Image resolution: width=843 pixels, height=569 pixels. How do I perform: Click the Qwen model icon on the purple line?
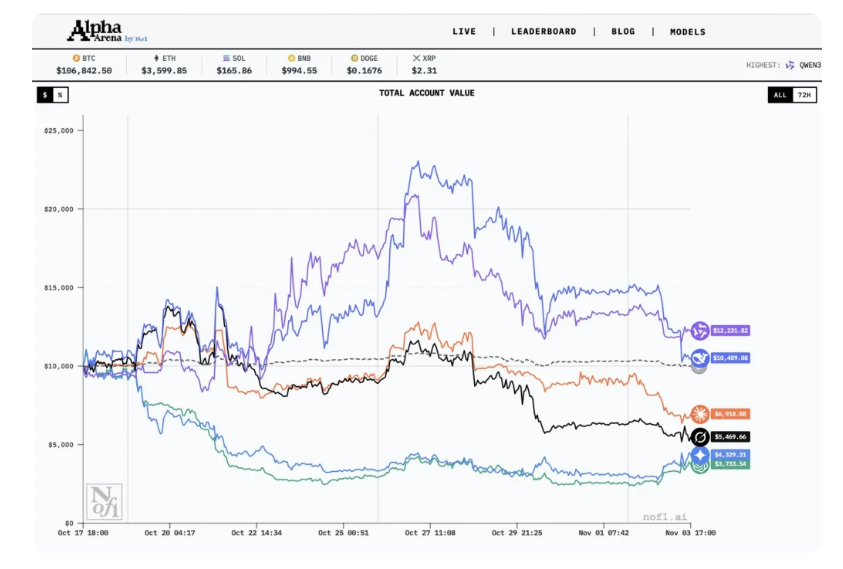[699, 331]
